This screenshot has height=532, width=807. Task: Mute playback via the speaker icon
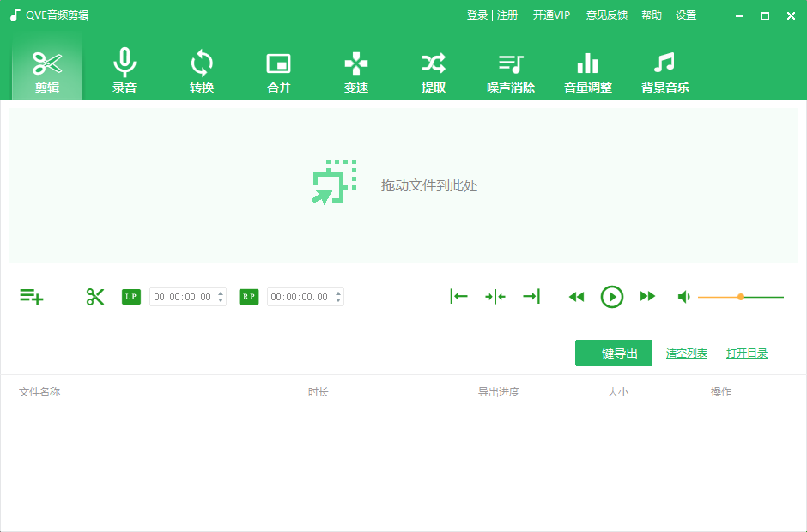(x=683, y=296)
